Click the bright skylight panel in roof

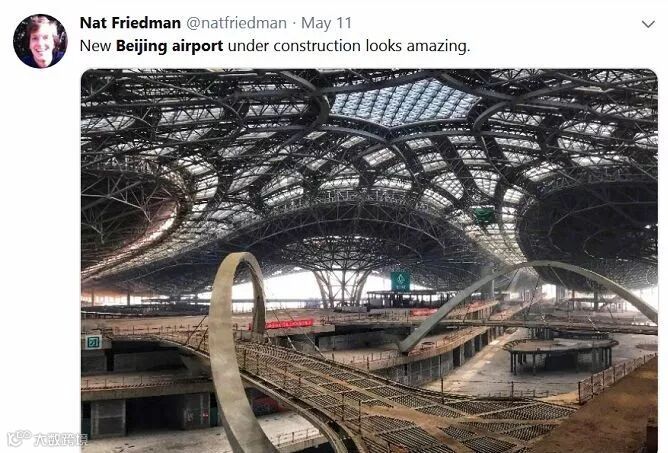pos(403,101)
